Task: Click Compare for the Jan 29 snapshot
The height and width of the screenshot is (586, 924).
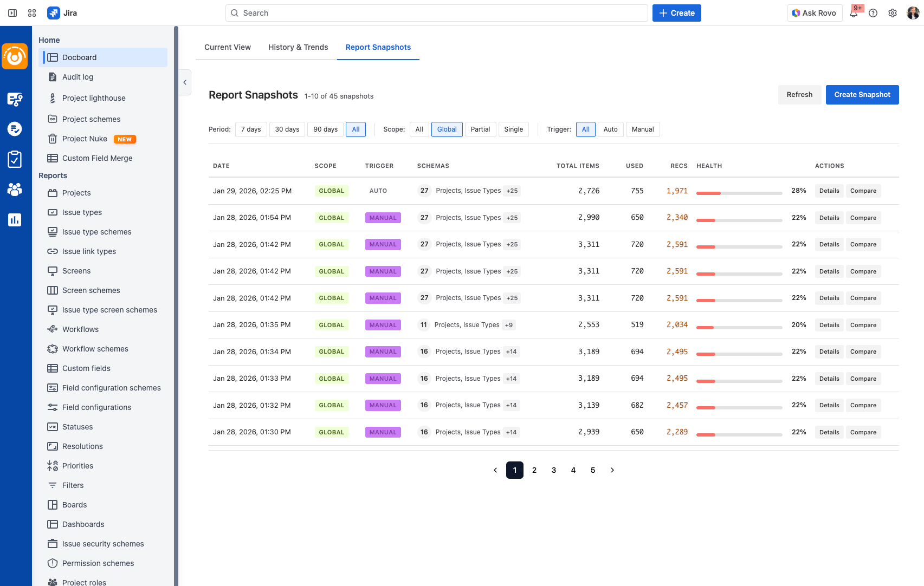Action: point(863,191)
